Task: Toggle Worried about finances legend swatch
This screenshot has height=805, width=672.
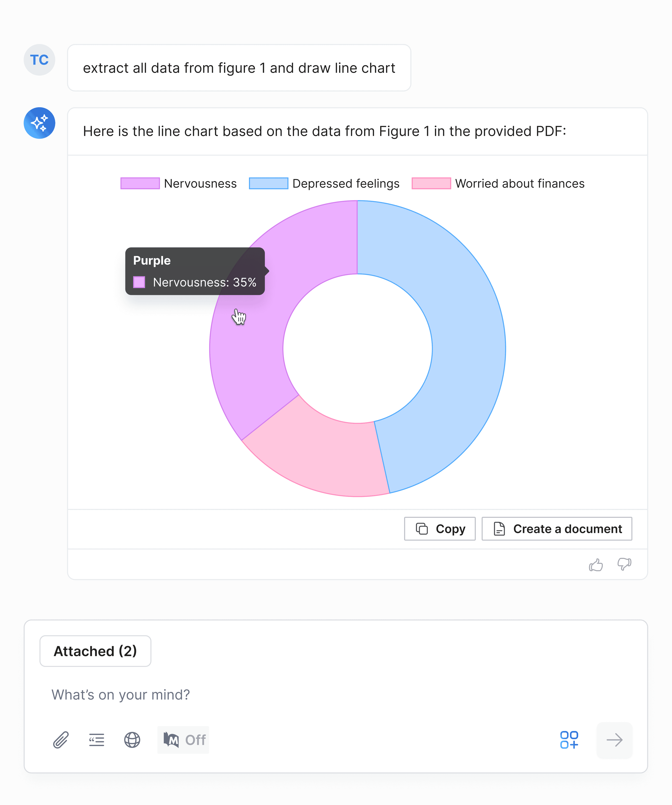Action: pyautogui.click(x=431, y=183)
